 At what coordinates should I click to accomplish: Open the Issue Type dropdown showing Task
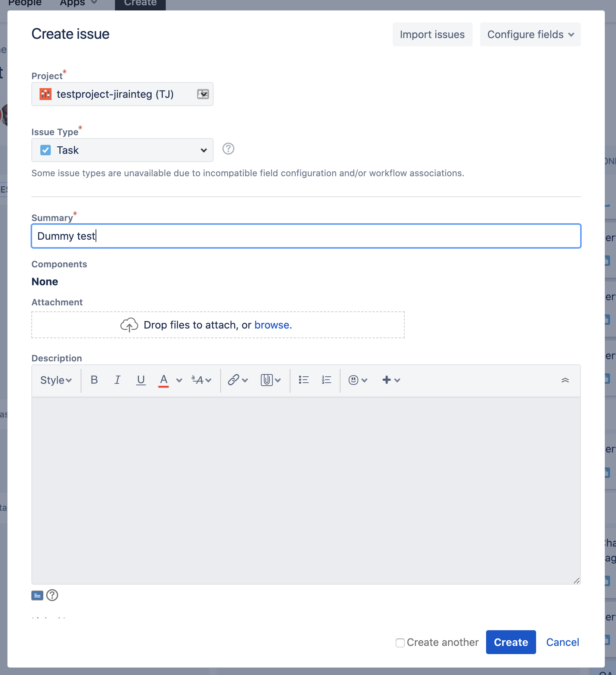pos(122,150)
